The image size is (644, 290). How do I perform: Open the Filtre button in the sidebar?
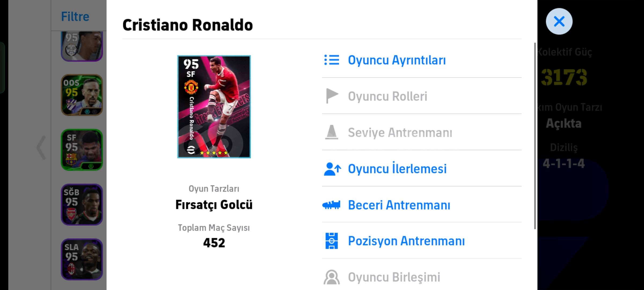[75, 16]
